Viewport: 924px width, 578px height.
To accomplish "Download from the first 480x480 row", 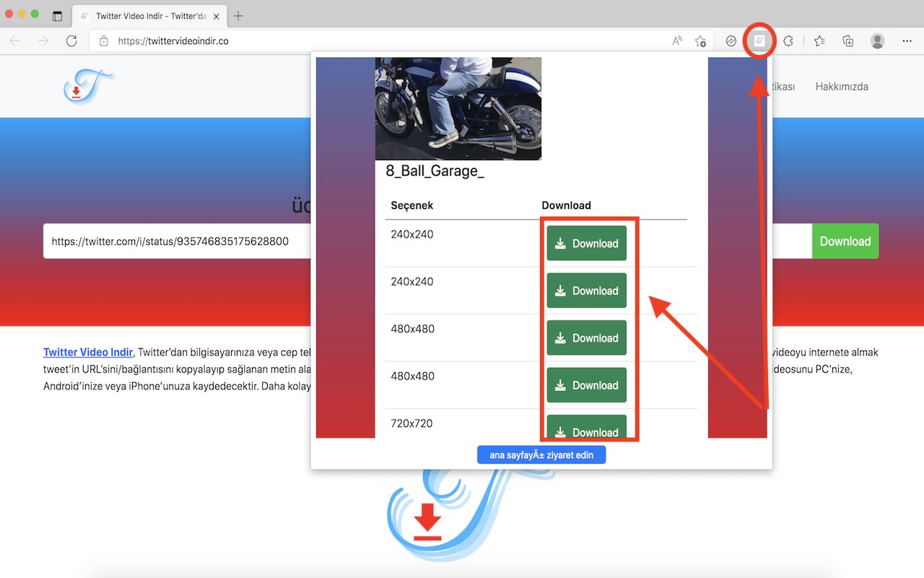I will [x=586, y=338].
